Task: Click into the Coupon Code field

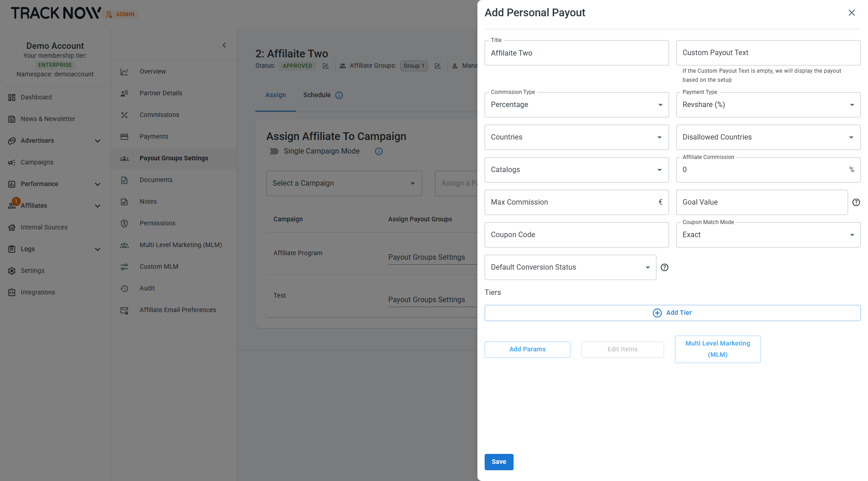Action: (576, 235)
